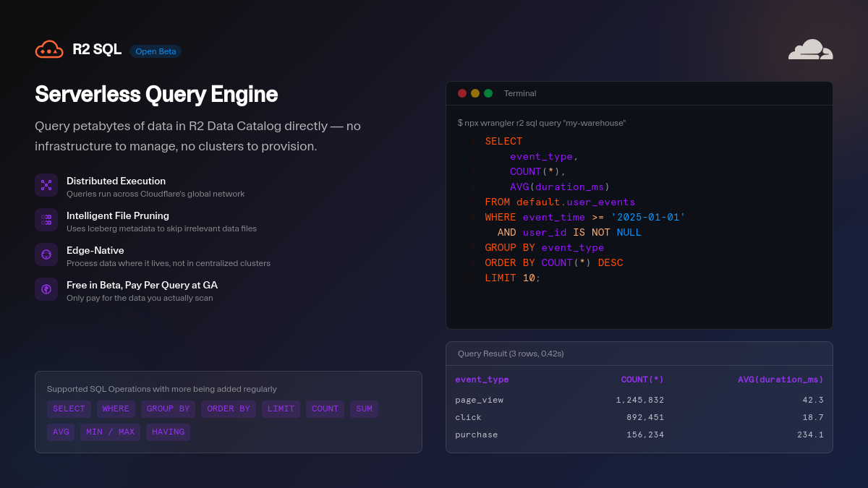Click the Pay Per Query pricing icon
The width and height of the screenshot is (868, 488).
pyautogui.click(x=46, y=289)
